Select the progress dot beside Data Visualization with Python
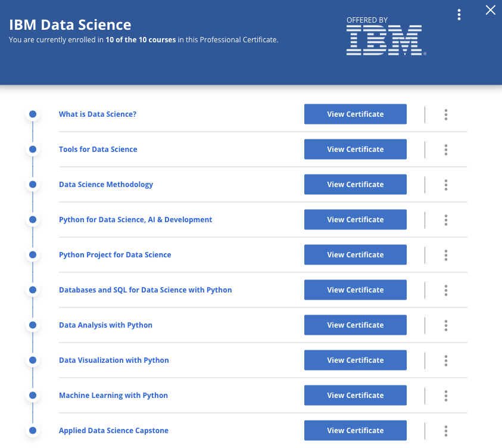Screen dimensions: 502x448 33,360
